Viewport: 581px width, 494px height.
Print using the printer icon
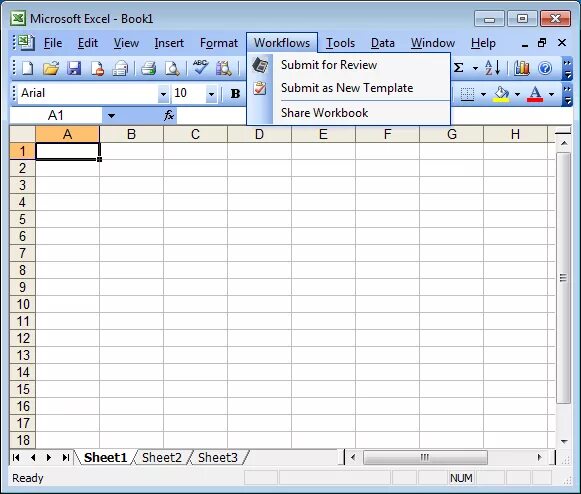149,68
